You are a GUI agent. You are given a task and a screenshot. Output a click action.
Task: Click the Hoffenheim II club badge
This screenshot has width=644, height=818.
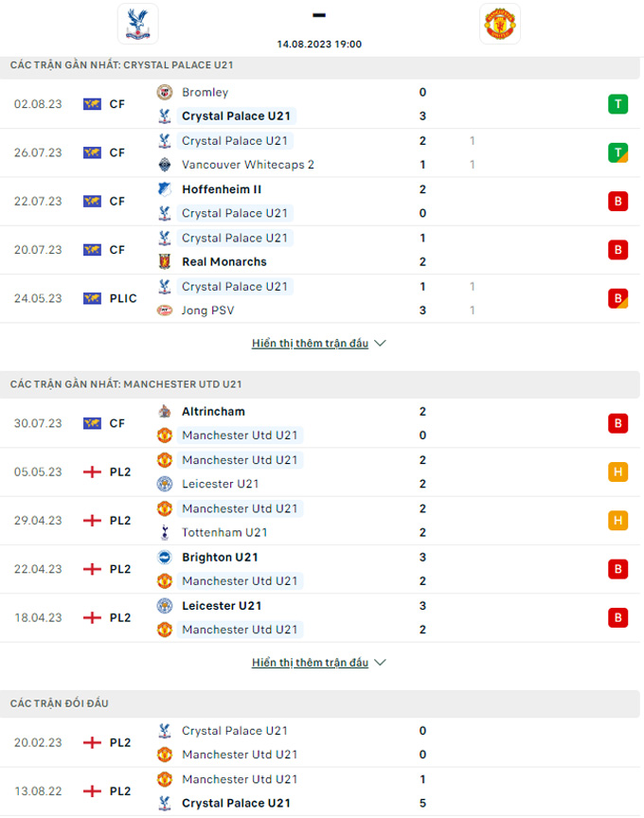pos(166,189)
